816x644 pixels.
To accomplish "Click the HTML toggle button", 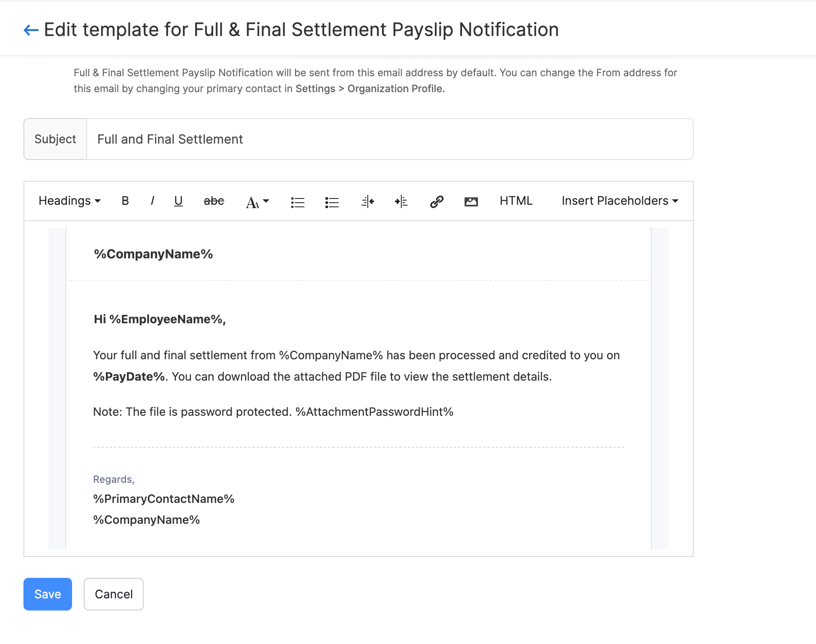I will click(x=516, y=201).
